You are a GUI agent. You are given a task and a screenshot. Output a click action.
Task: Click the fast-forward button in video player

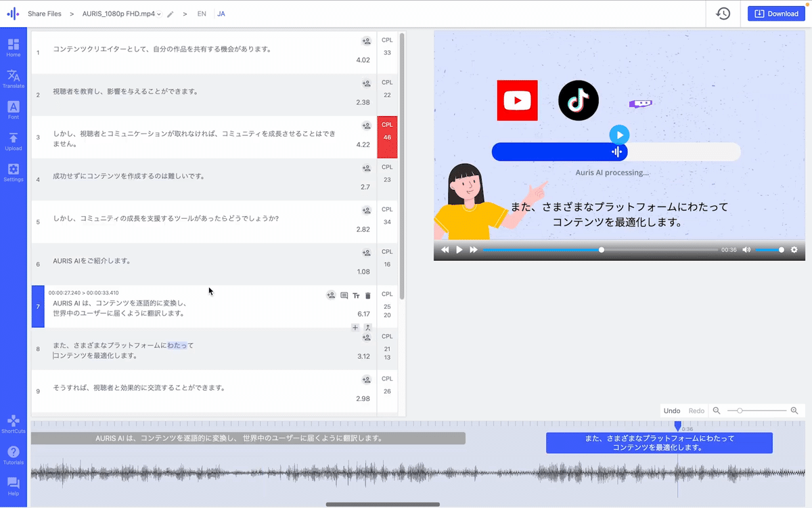[x=474, y=250]
